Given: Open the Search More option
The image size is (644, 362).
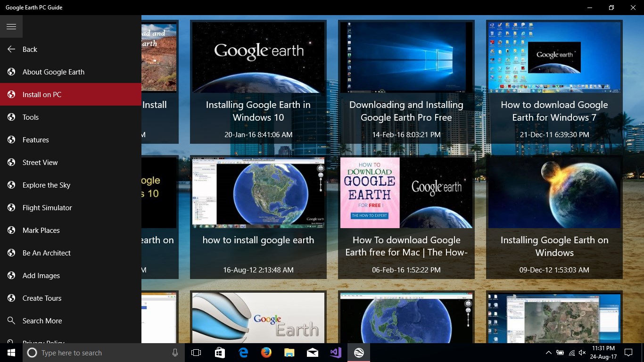Looking at the screenshot, I should click(x=71, y=321).
